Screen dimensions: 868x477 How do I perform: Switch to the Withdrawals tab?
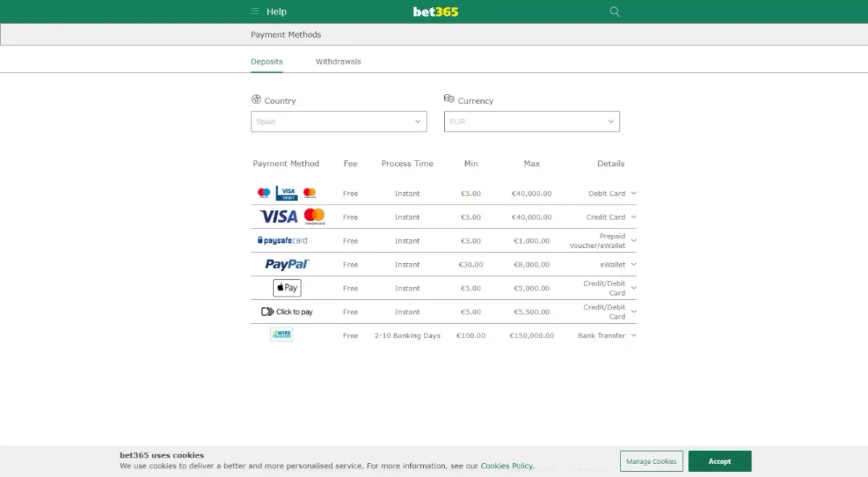[x=338, y=61]
